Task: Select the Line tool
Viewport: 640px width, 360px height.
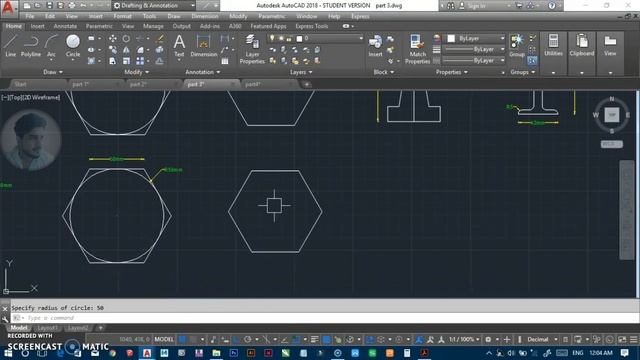Action: coord(11,45)
